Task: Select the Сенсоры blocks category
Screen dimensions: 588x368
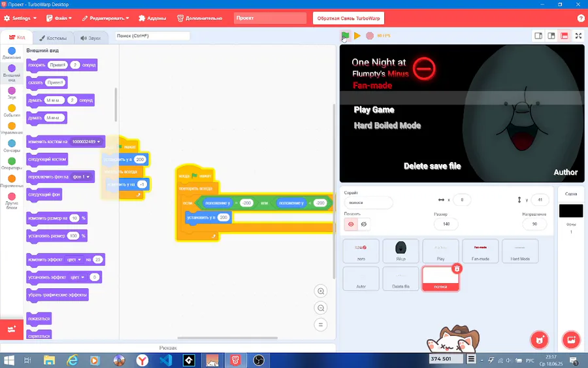Action: point(12,146)
